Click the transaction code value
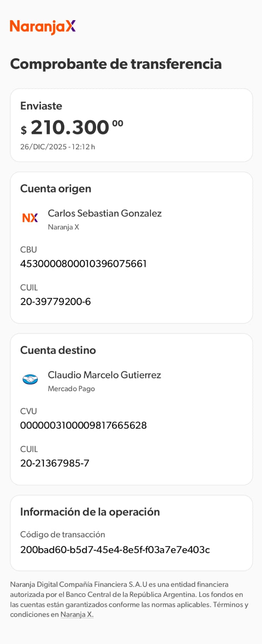This screenshot has width=262, height=644. [115, 549]
